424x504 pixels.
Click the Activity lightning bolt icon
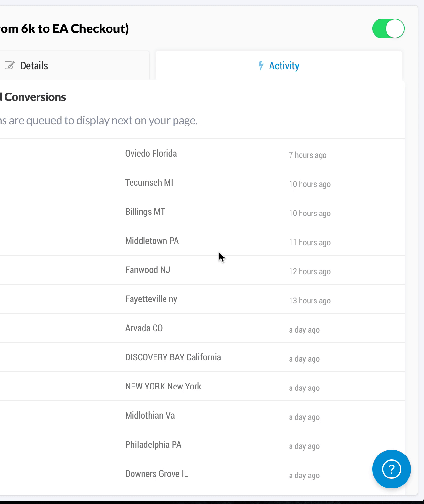pyautogui.click(x=261, y=66)
